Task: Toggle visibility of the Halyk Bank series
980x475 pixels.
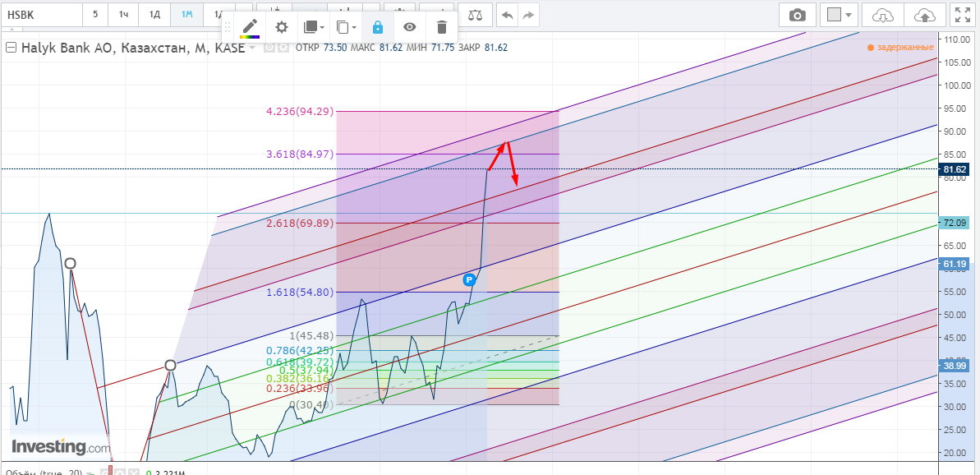Action: [x=270, y=48]
